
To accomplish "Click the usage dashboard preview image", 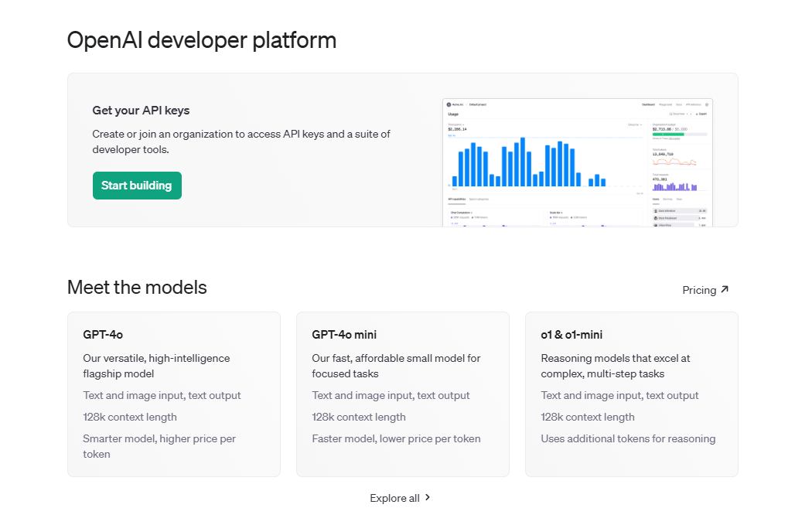I will click(x=578, y=162).
